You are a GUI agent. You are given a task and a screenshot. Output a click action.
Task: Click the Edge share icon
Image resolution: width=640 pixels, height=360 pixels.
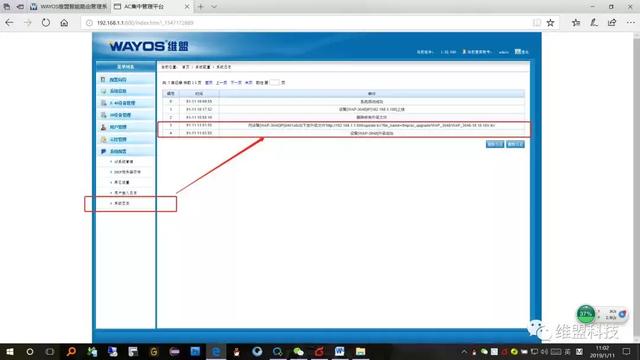(612, 23)
